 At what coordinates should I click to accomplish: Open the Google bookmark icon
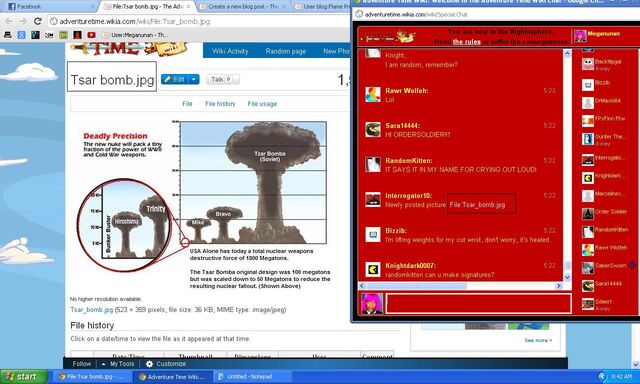21,35
